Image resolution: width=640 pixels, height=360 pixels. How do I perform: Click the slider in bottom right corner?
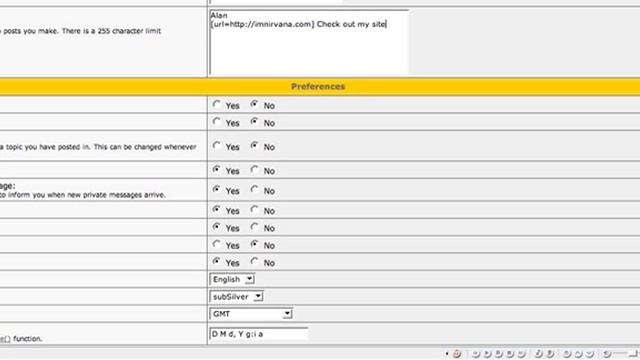[x=625, y=353]
